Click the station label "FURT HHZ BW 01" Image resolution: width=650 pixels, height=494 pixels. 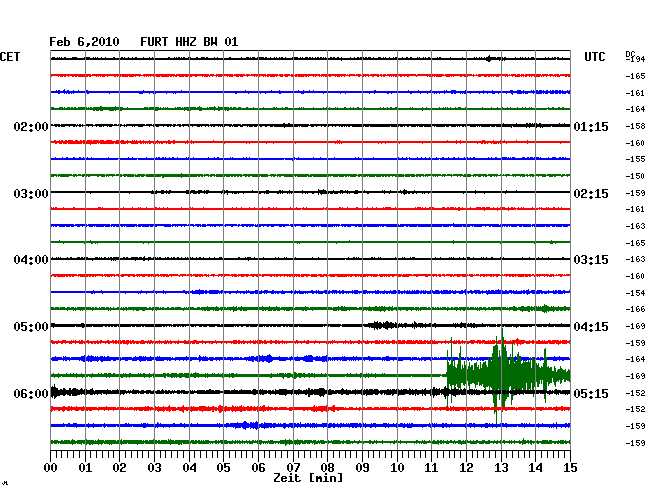(189, 42)
